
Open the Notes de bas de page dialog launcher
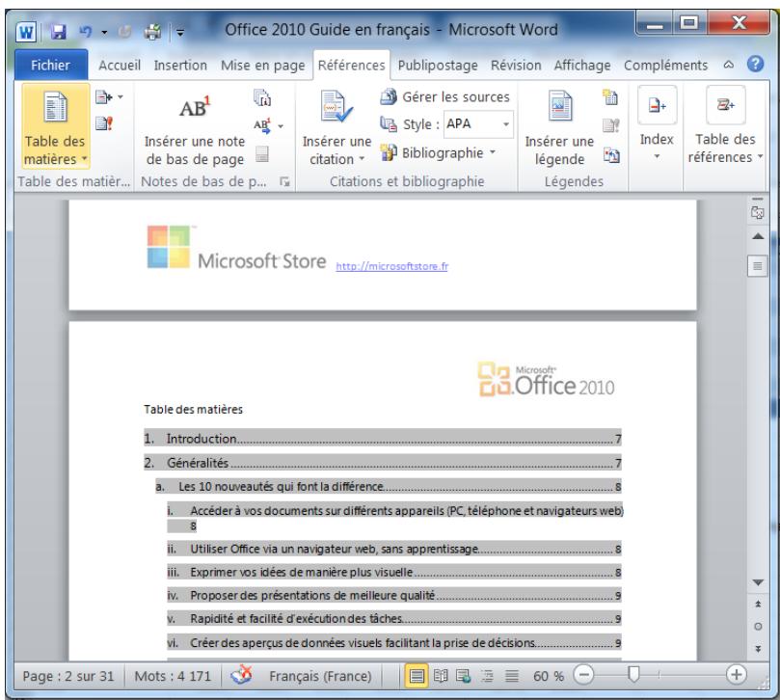pyautogui.click(x=284, y=181)
